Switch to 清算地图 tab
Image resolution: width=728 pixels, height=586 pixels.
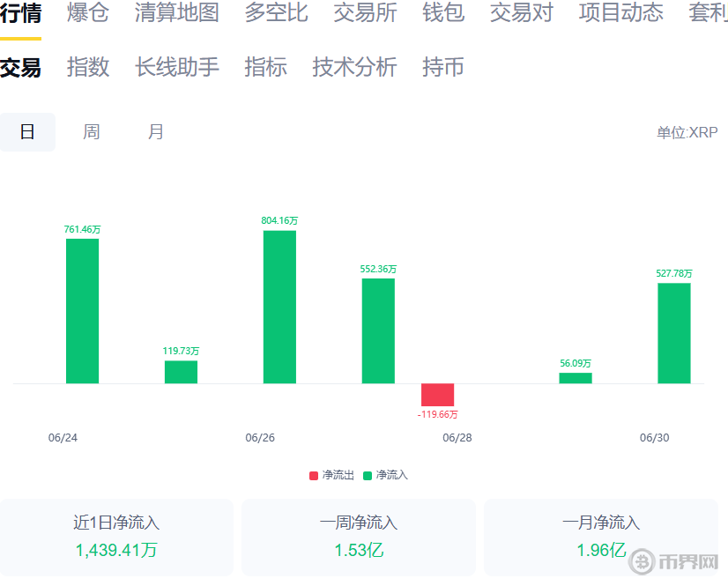176,13
